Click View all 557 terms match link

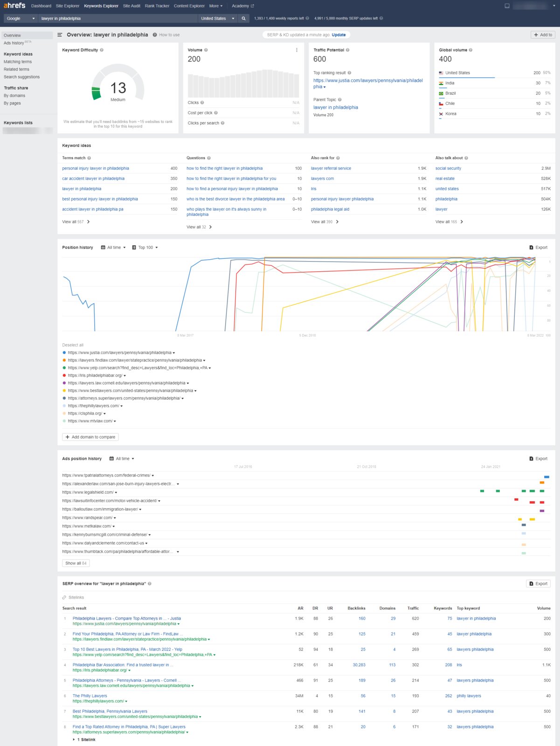coord(76,222)
